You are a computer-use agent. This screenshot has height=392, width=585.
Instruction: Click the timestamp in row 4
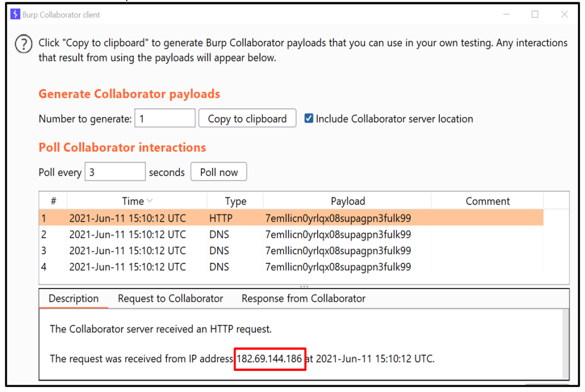point(127,267)
